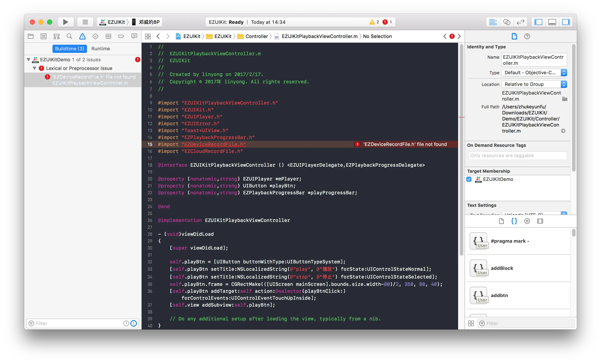Screen dimensions: 601x364
Task: Open the Issue navigator warning icon
Action: pyautogui.click(x=82, y=36)
